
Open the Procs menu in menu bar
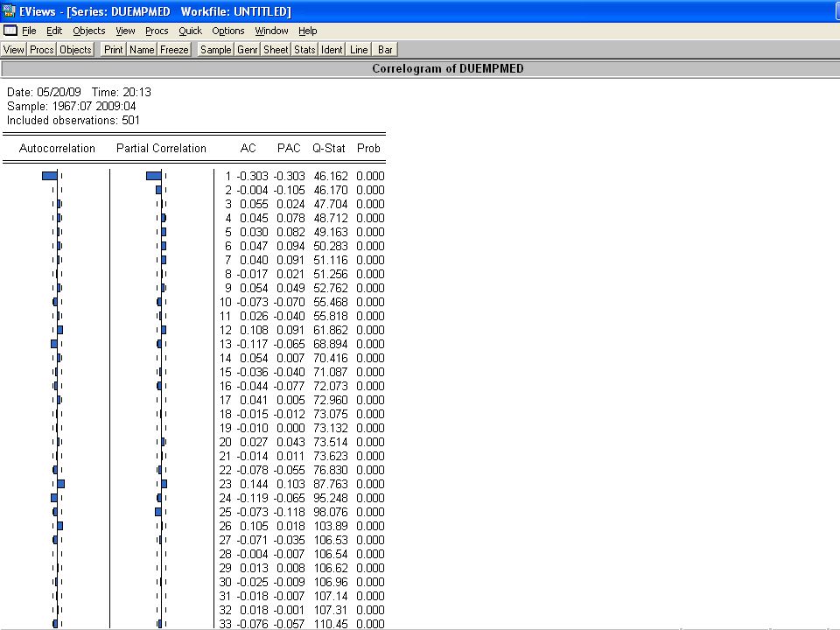[157, 31]
